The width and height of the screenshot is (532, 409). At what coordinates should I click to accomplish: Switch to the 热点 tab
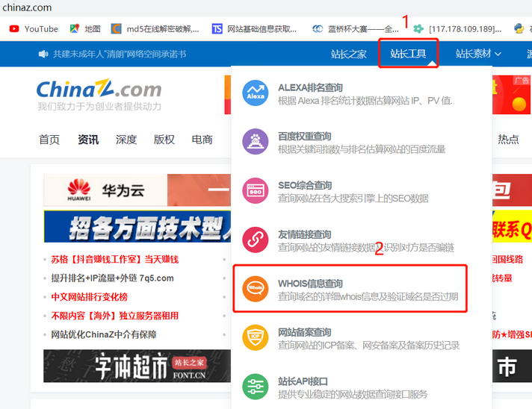508,140
